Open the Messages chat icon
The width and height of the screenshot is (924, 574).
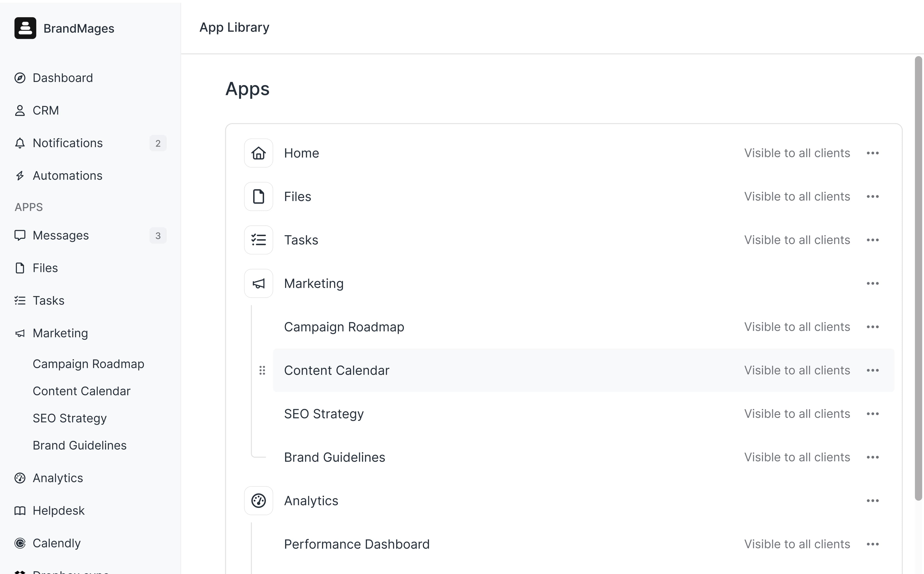coord(20,235)
